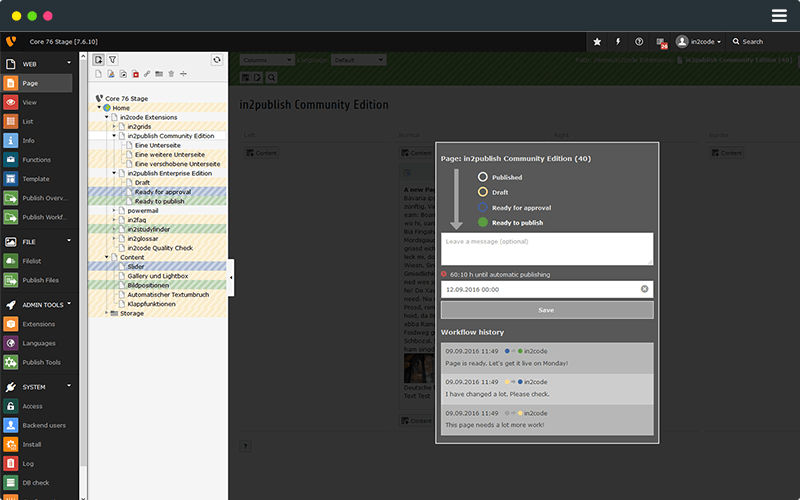Select the link page type icon in tree toolbar
Image resolution: width=800 pixels, height=500 pixels.
[147, 74]
